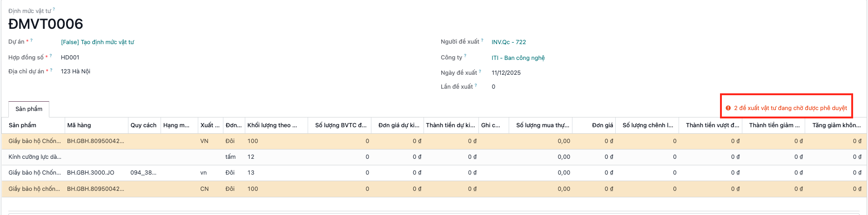Sort by Xuất ... column header
Viewport: 868px width, 215px height.
(x=210, y=125)
